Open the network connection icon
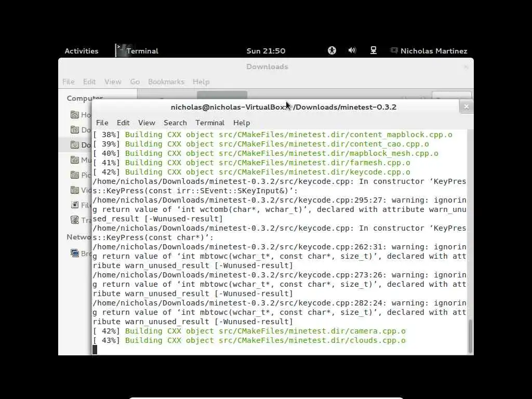532x399 pixels. 373,50
